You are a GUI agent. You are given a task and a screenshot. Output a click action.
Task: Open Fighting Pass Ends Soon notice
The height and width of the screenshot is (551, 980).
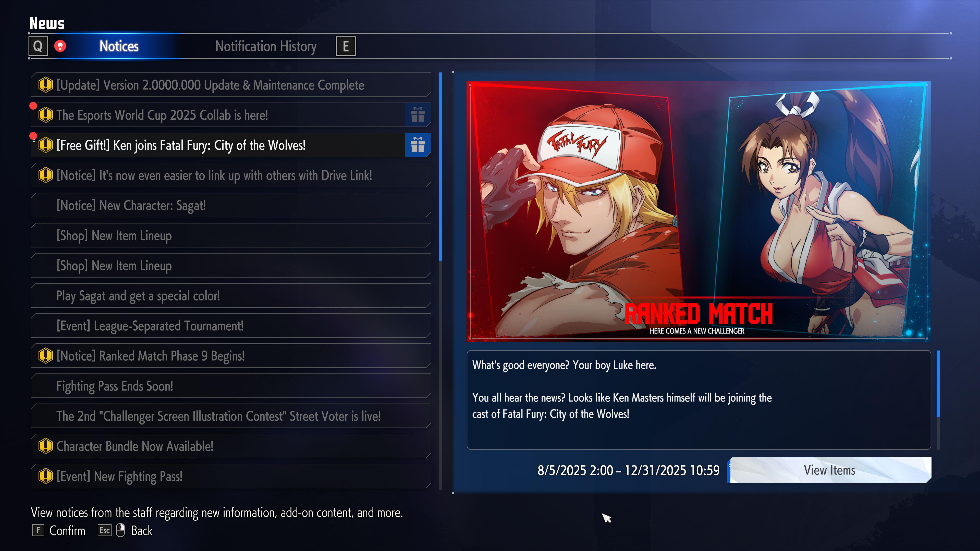[x=231, y=386]
